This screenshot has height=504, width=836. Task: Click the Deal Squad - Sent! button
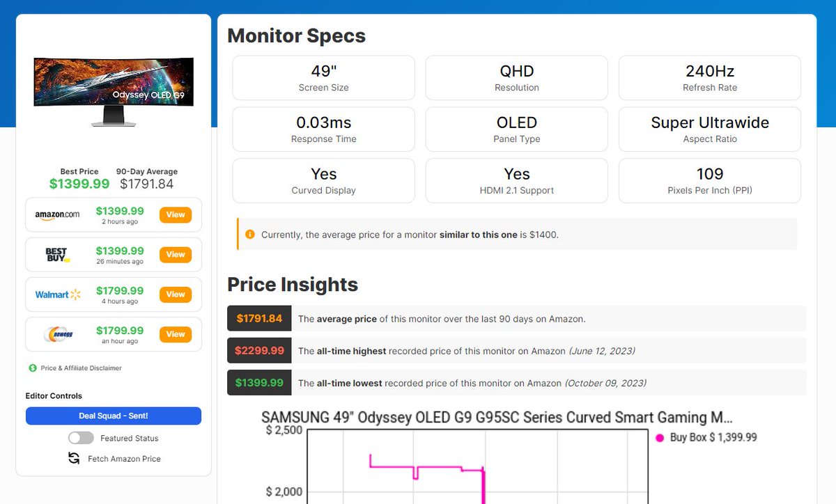[x=114, y=416]
